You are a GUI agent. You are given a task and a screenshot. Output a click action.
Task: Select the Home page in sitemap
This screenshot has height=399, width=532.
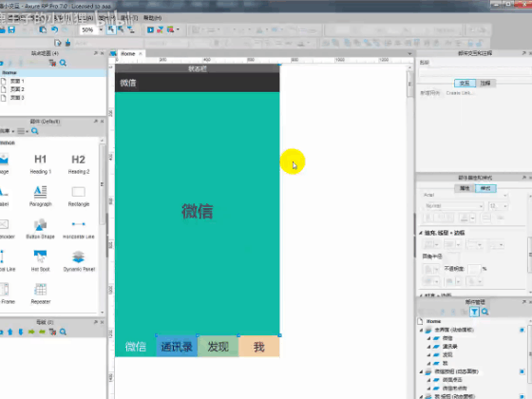[x=53, y=72]
